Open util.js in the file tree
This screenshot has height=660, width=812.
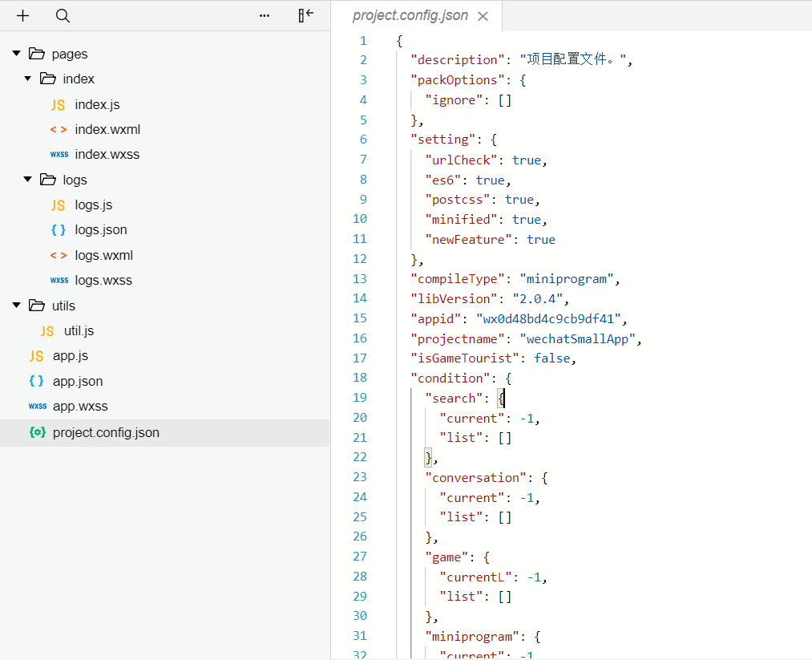[79, 331]
